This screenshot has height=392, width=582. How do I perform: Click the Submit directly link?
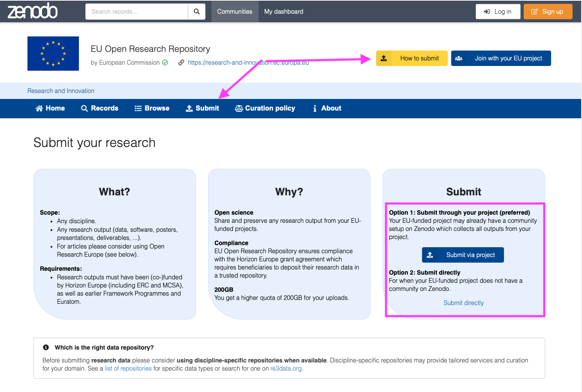pos(464,303)
